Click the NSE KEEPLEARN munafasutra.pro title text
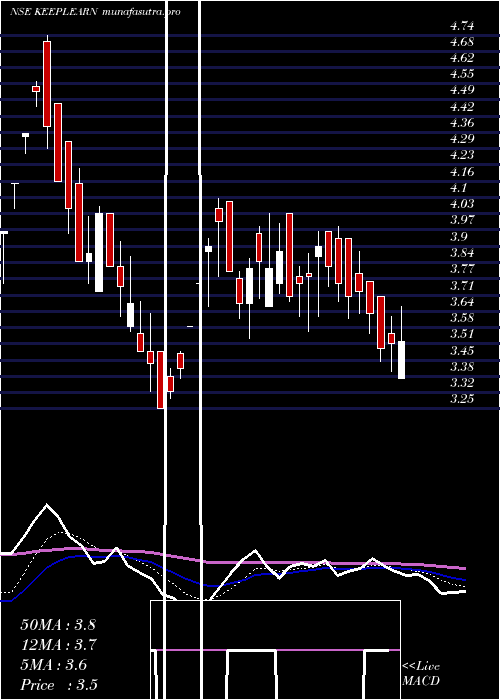The image size is (500, 700). pos(95,12)
